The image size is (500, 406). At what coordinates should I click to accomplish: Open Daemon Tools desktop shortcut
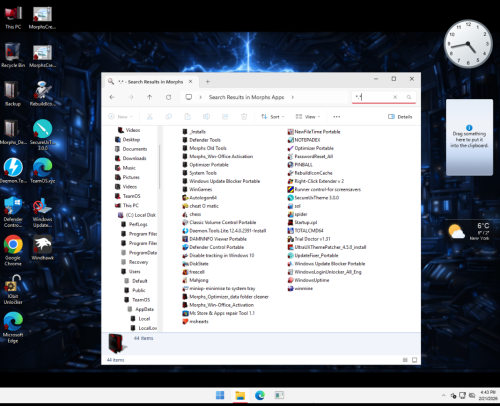pos(13,171)
